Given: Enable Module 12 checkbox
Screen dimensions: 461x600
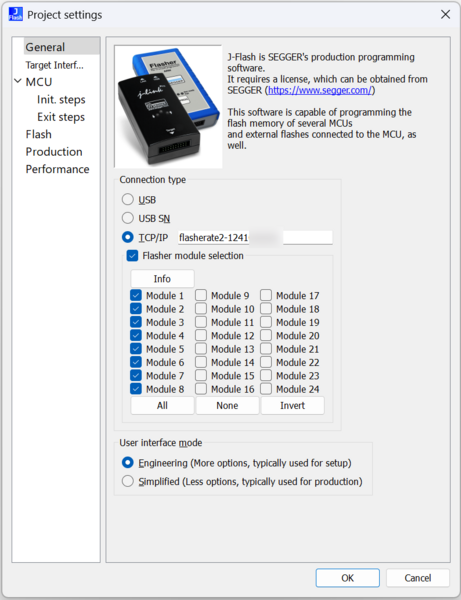Looking at the screenshot, I should pos(201,336).
